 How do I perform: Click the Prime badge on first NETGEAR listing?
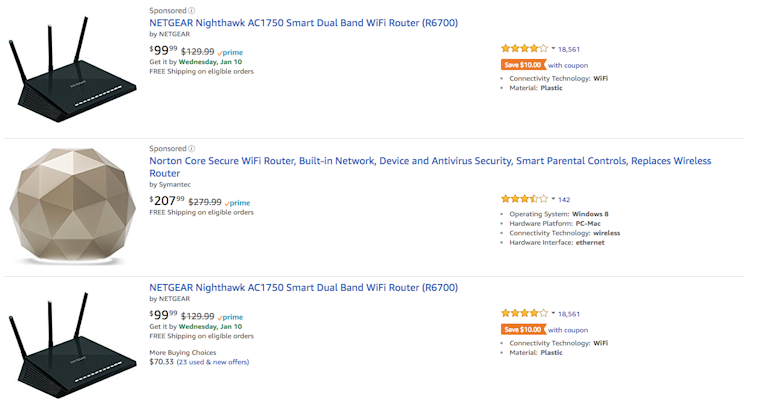[x=231, y=52]
